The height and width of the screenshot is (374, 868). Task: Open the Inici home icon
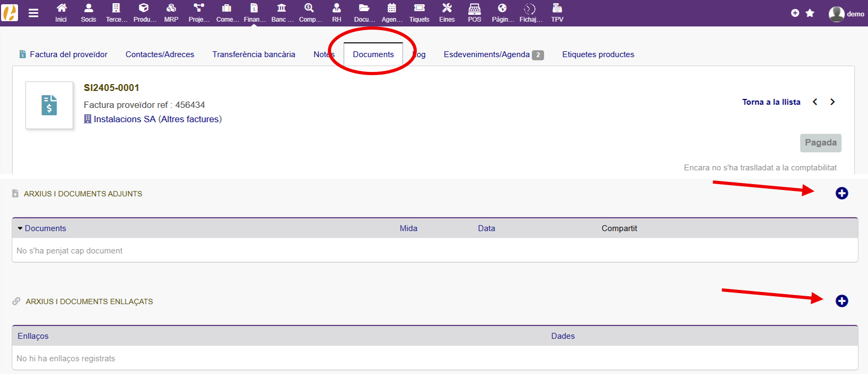(61, 13)
